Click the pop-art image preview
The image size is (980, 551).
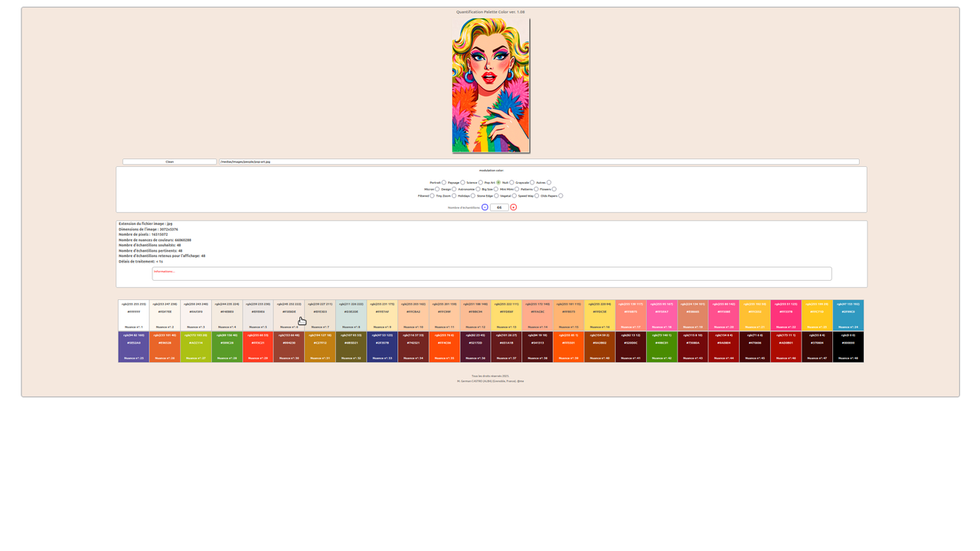(x=491, y=86)
